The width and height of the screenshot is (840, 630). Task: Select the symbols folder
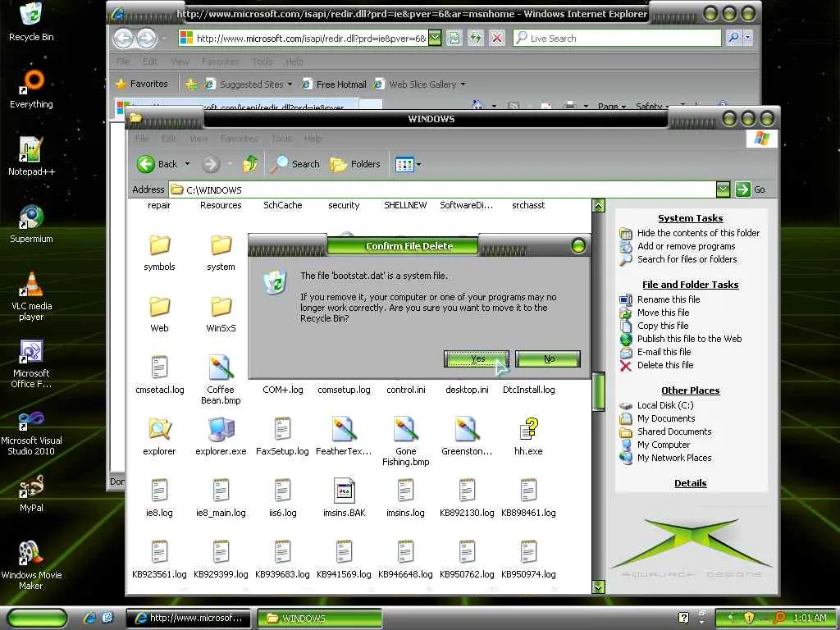coord(159,253)
